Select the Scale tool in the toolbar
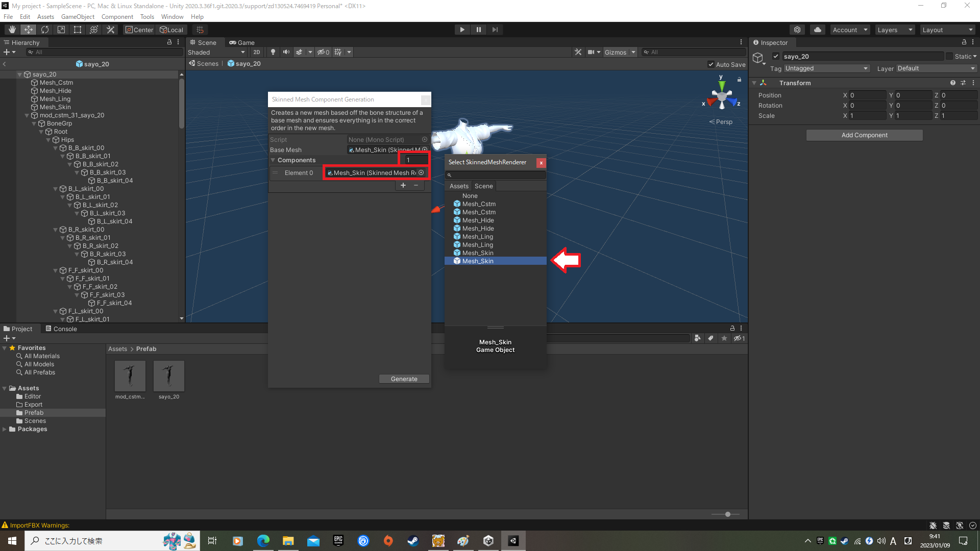Image resolution: width=980 pixels, height=551 pixels. click(61, 30)
